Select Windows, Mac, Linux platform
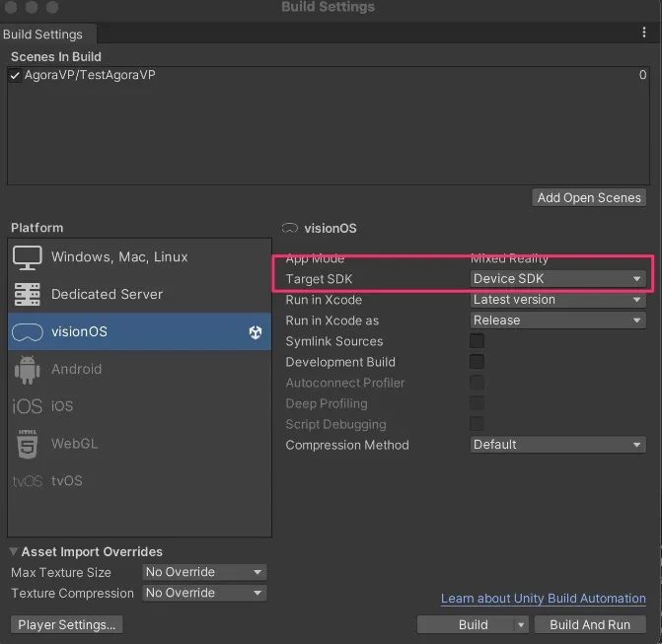 pos(139,257)
